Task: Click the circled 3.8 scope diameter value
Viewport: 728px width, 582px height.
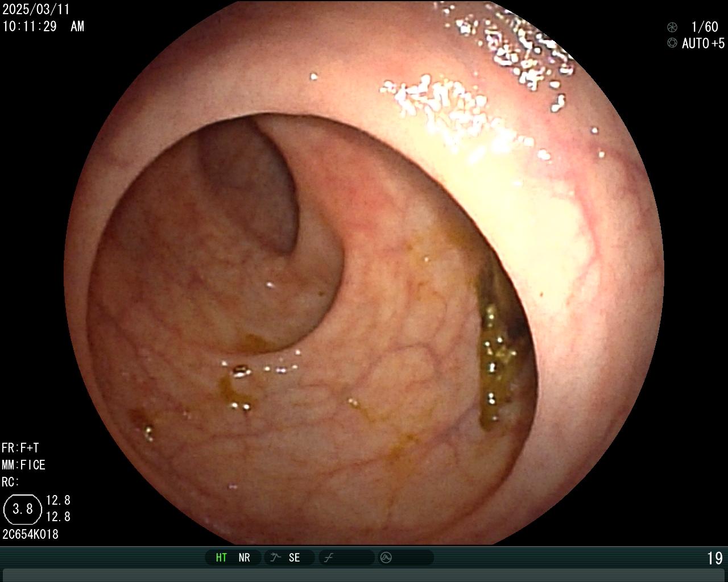Action: 23,509
